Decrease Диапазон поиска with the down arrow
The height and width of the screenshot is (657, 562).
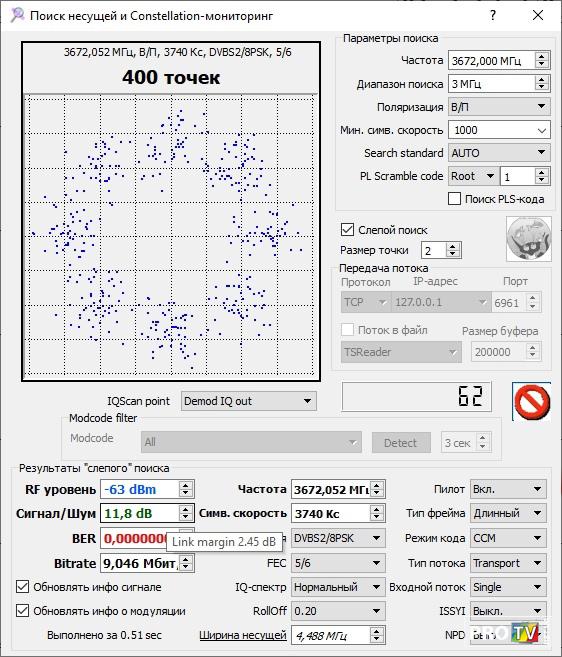coord(542,87)
